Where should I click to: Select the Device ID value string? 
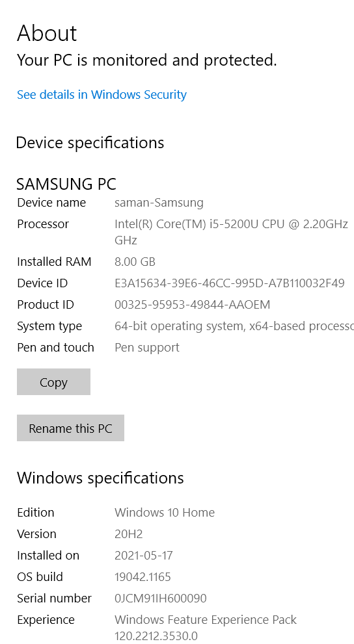point(230,283)
